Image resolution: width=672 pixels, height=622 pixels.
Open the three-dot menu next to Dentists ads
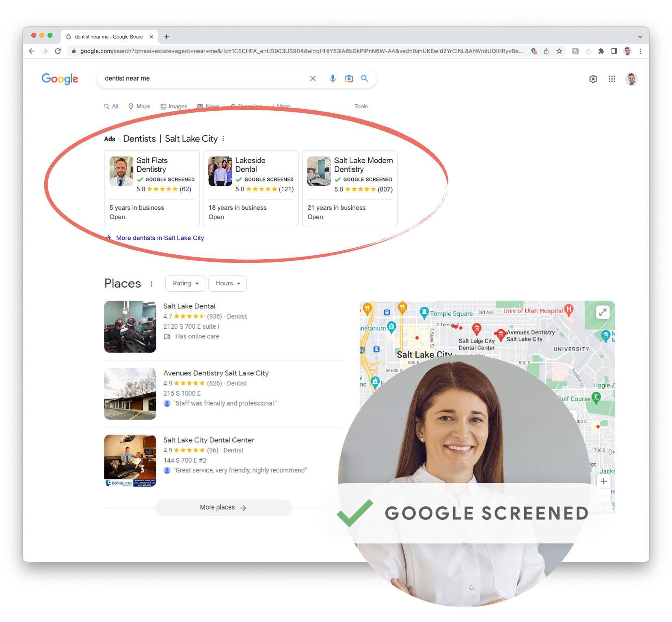[224, 138]
